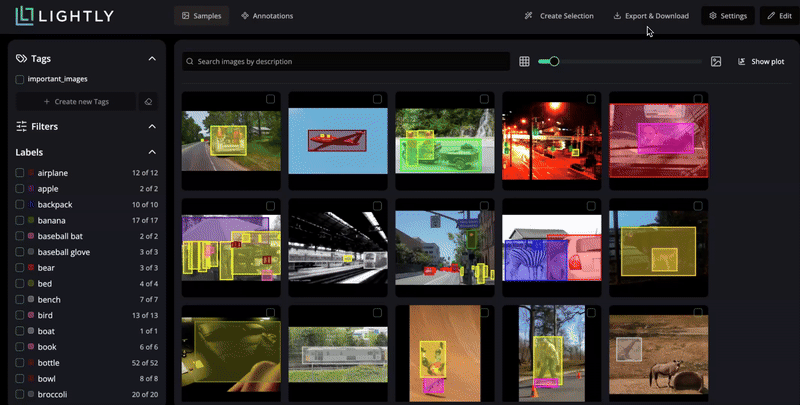Click the thumbnail size slider handle
Image resolution: width=800 pixels, height=405 pixels.
point(554,62)
